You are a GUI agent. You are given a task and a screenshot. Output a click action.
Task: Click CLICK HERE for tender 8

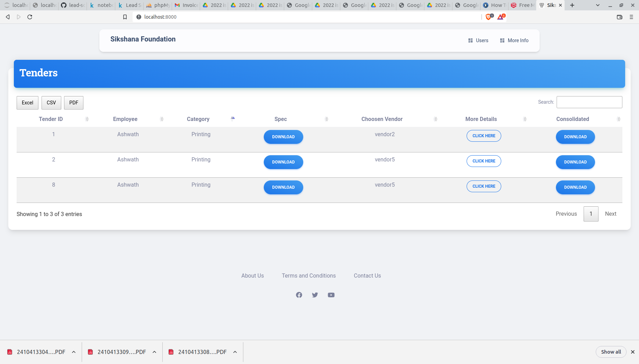tap(484, 186)
